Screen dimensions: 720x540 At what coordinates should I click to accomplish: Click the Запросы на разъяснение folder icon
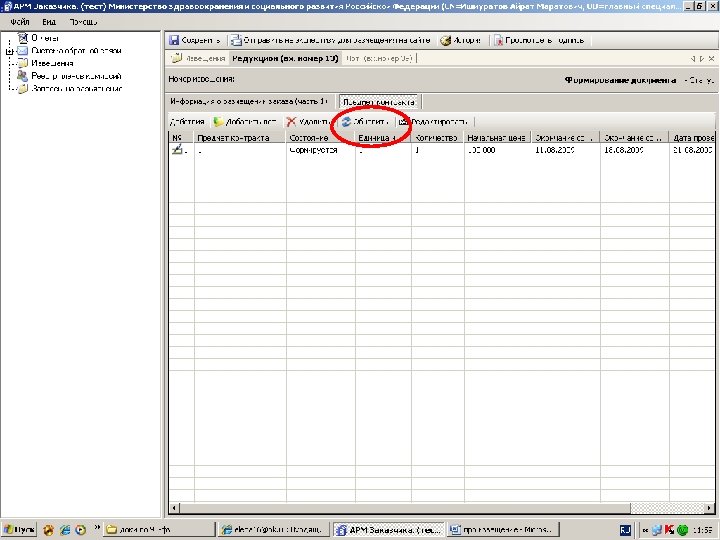22,89
